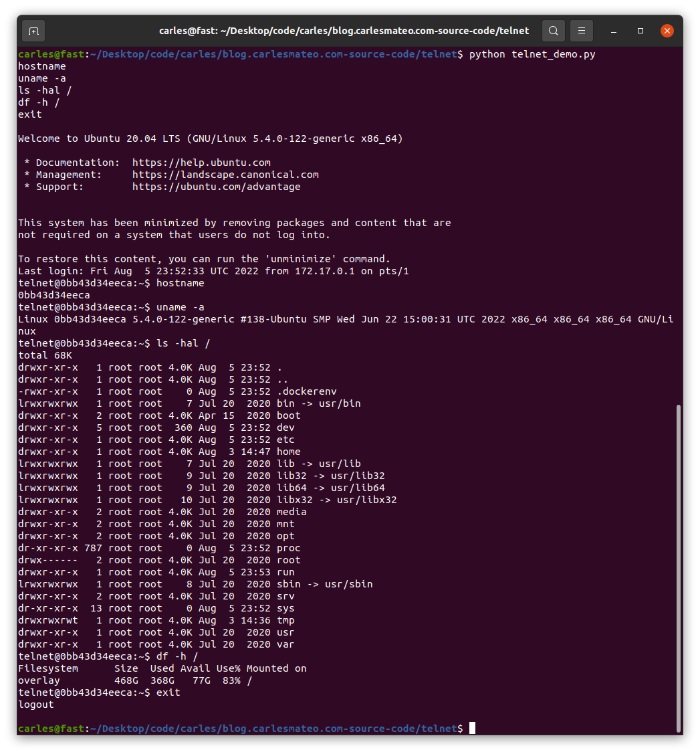Click the cursor at the final prompt
The width and height of the screenshot is (700, 754).
pyautogui.click(x=472, y=728)
